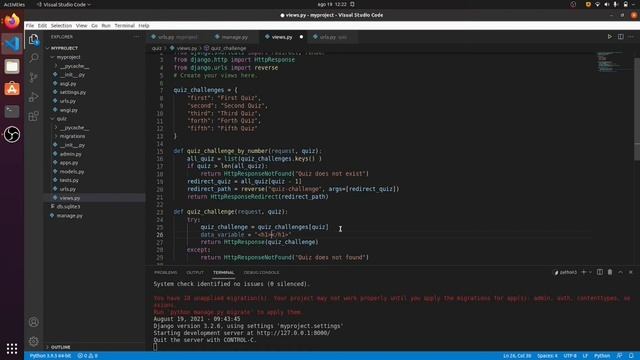Viewport: 640px width, 360px height.
Task: Open the View menu
Action: (81, 25)
